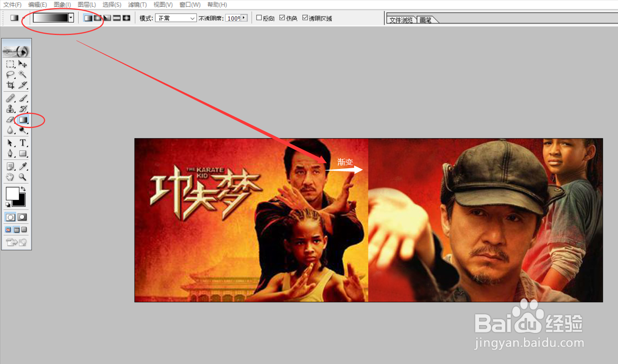618x364 pixels.
Task: Click the gradient preview swatch to edit
Action: click(x=51, y=18)
